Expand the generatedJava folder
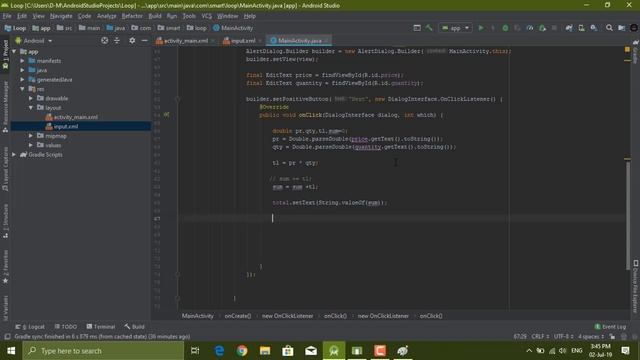The width and height of the screenshot is (640, 360). 22,80
